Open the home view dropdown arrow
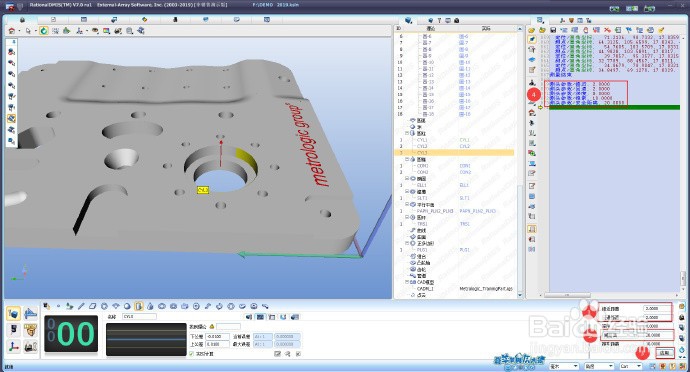This screenshot has width=690, height=372. coord(18,31)
